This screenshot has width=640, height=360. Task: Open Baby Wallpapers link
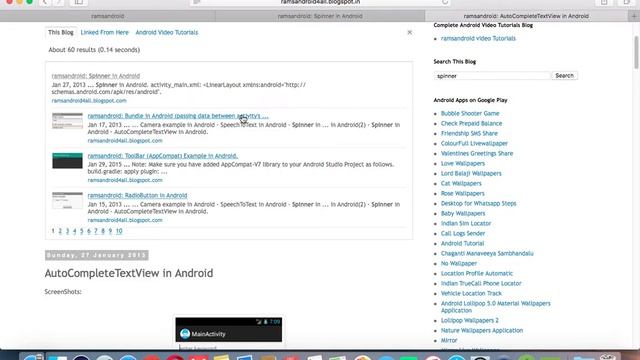pyautogui.click(x=463, y=213)
